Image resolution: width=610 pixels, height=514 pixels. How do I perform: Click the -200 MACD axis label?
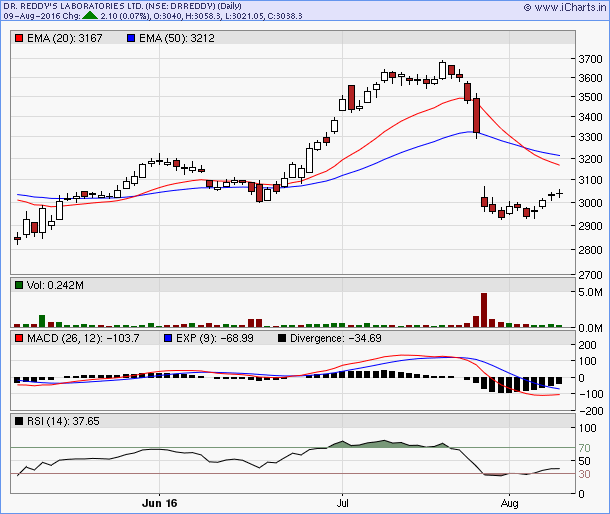coord(591,411)
